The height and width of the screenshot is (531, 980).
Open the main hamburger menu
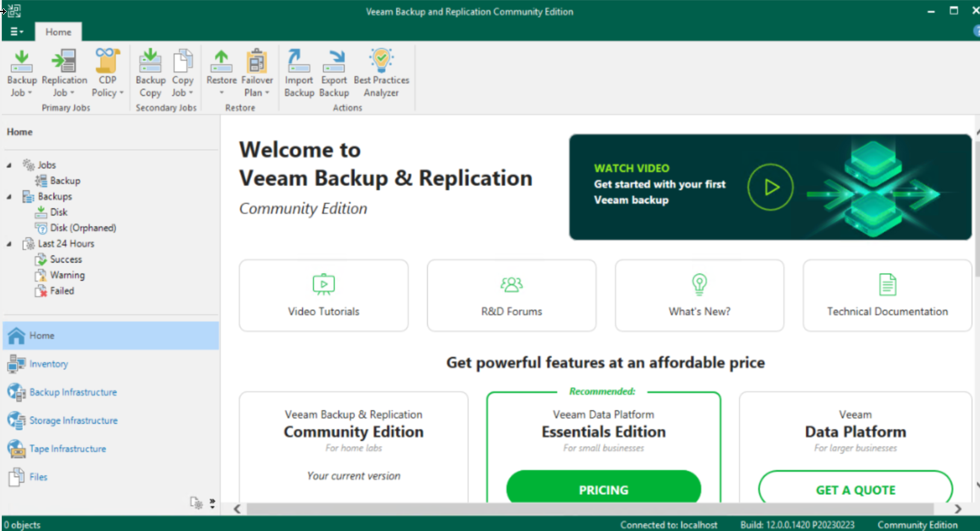tap(17, 31)
